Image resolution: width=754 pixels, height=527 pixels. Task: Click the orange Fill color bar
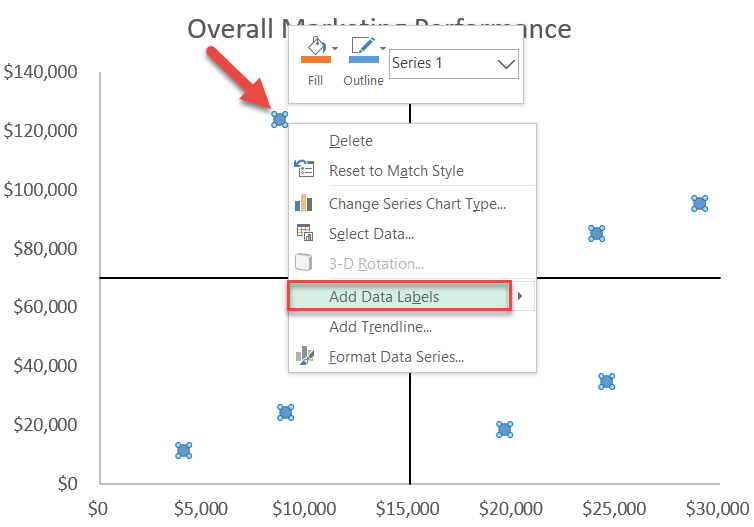click(x=316, y=60)
